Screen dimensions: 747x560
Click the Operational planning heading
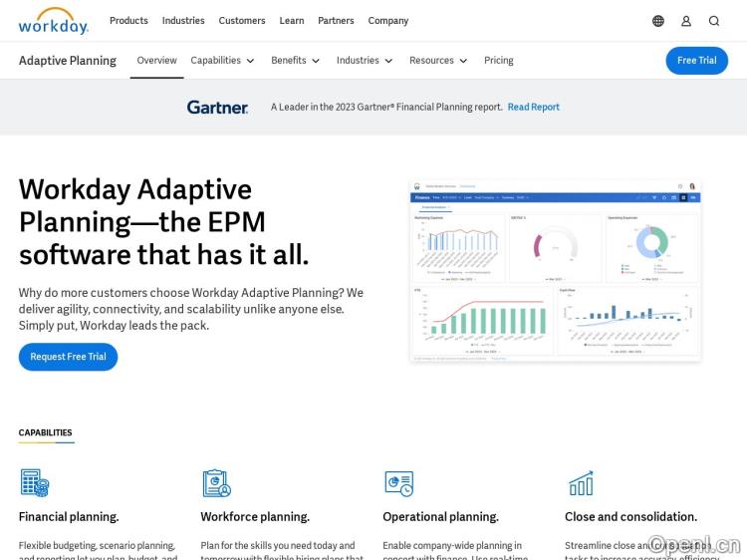point(440,517)
